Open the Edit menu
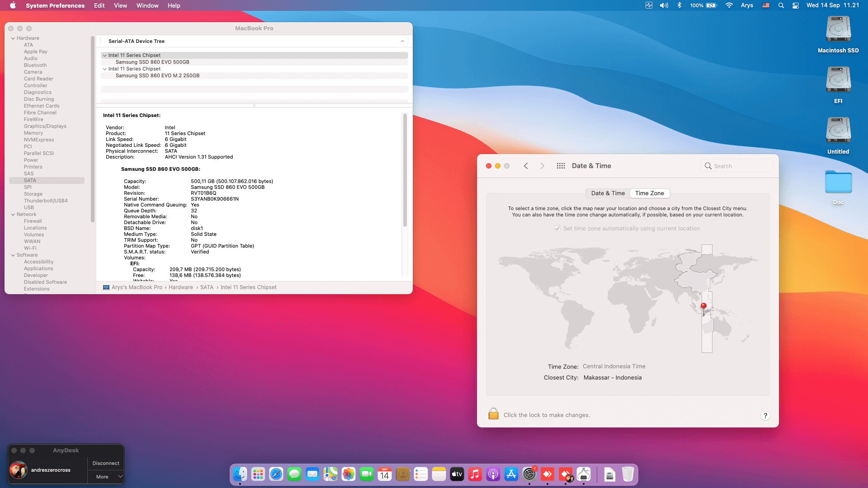The width and height of the screenshot is (868, 488). pyautogui.click(x=99, y=5)
